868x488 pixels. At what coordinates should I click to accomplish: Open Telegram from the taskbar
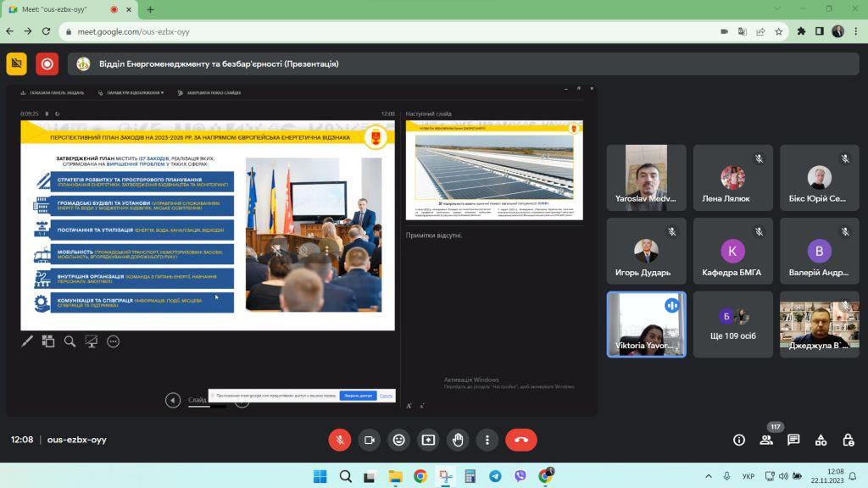click(x=495, y=476)
